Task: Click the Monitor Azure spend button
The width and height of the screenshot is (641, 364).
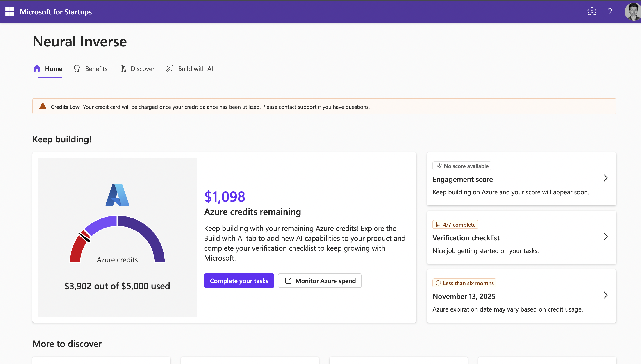Action: tap(320, 281)
